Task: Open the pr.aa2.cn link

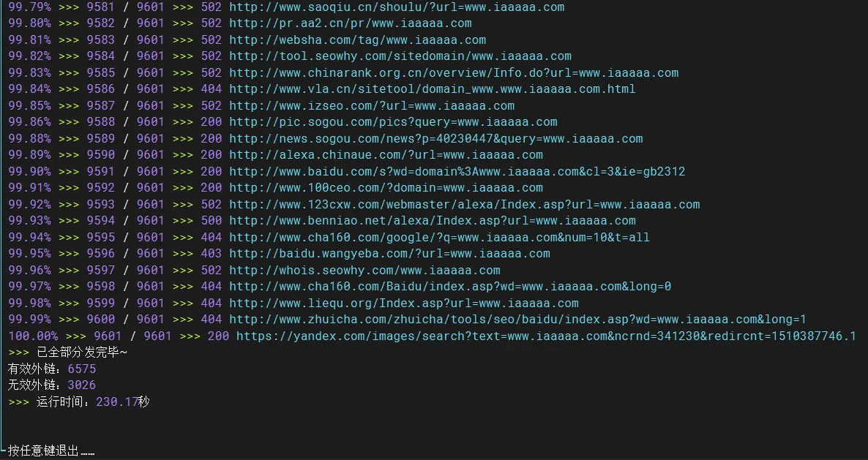Action: (x=351, y=23)
